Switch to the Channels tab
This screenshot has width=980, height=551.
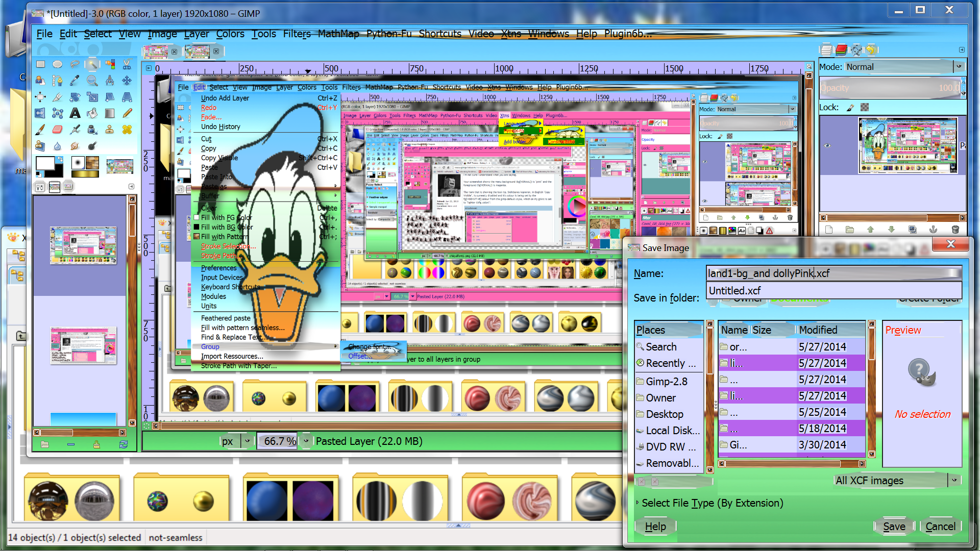841,50
